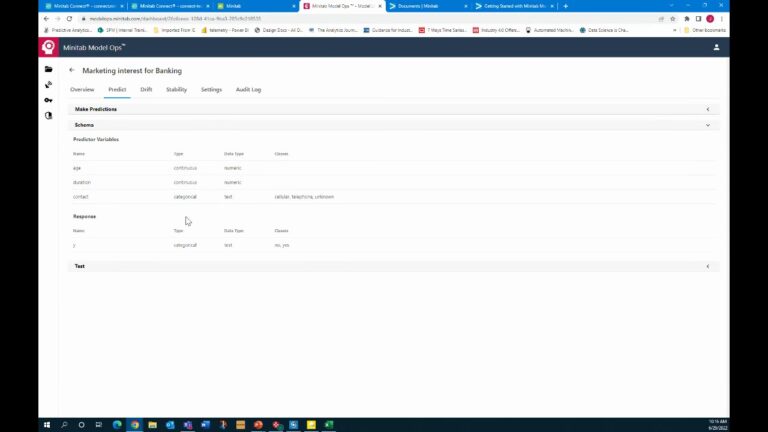Viewport: 768px width, 432px height.
Task: Launch Microsoft Edge from taskbar
Action: 117,425
